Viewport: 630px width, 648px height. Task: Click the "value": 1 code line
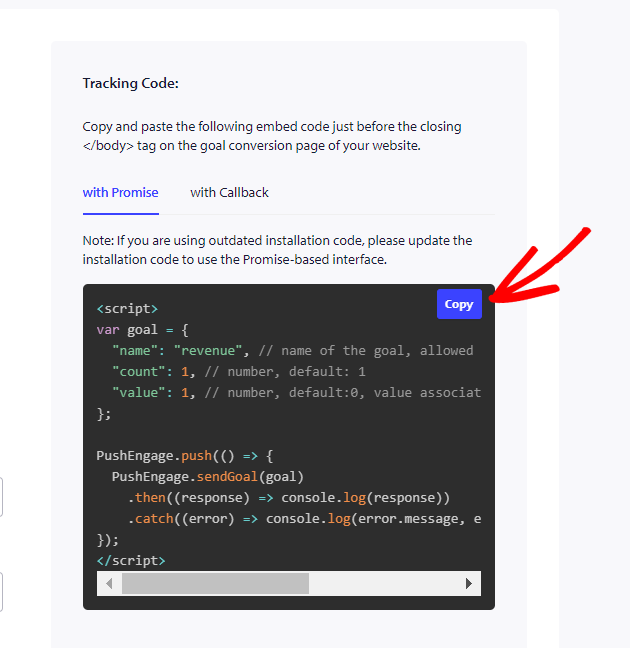[x=296, y=393]
